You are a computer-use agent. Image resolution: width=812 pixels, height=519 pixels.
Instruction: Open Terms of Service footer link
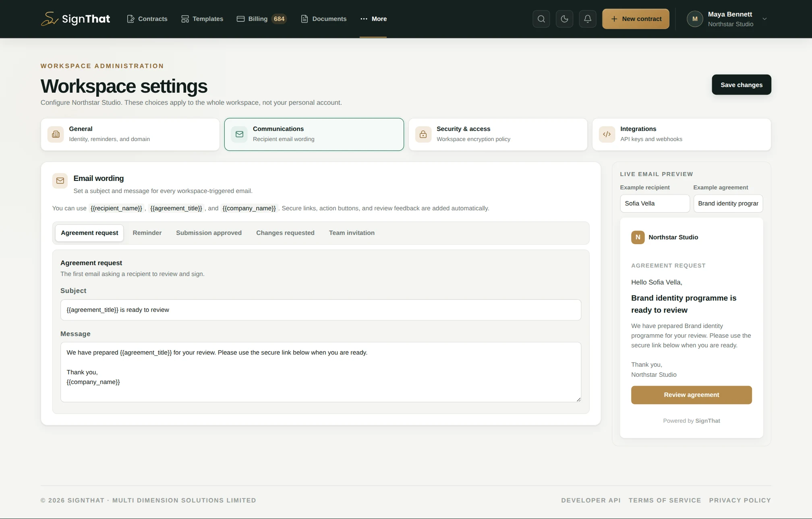coord(665,500)
